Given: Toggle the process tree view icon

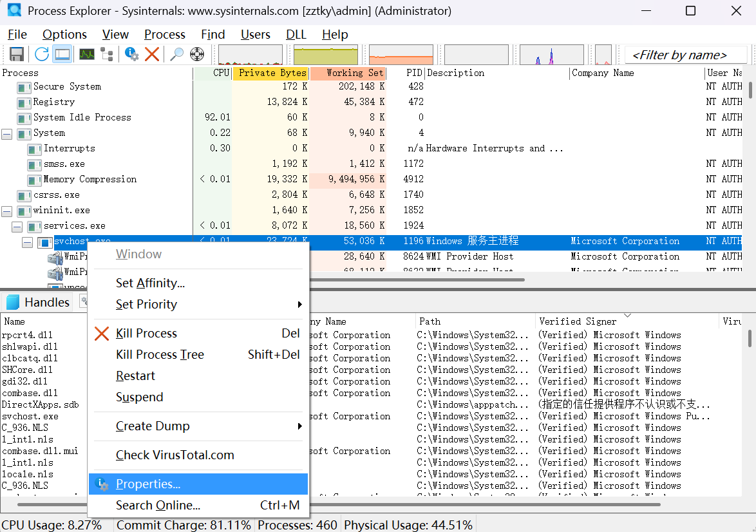Looking at the screenshot, I should pos(106,54).
